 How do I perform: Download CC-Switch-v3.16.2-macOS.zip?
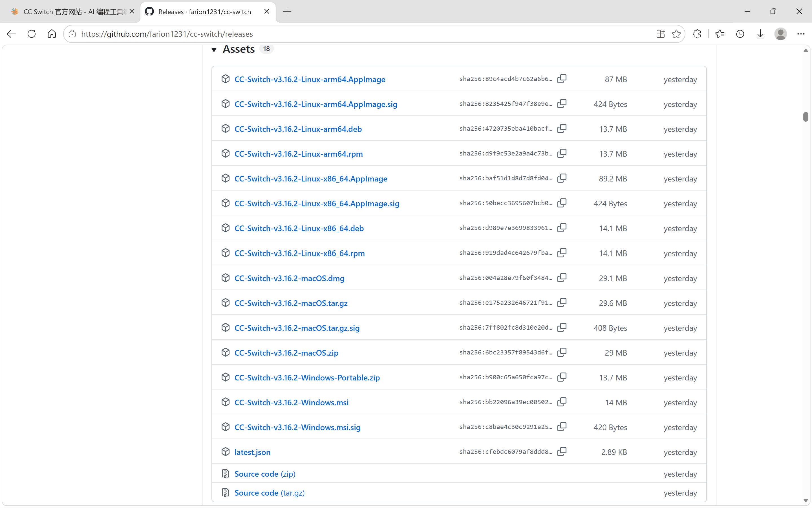click(286, 353)
